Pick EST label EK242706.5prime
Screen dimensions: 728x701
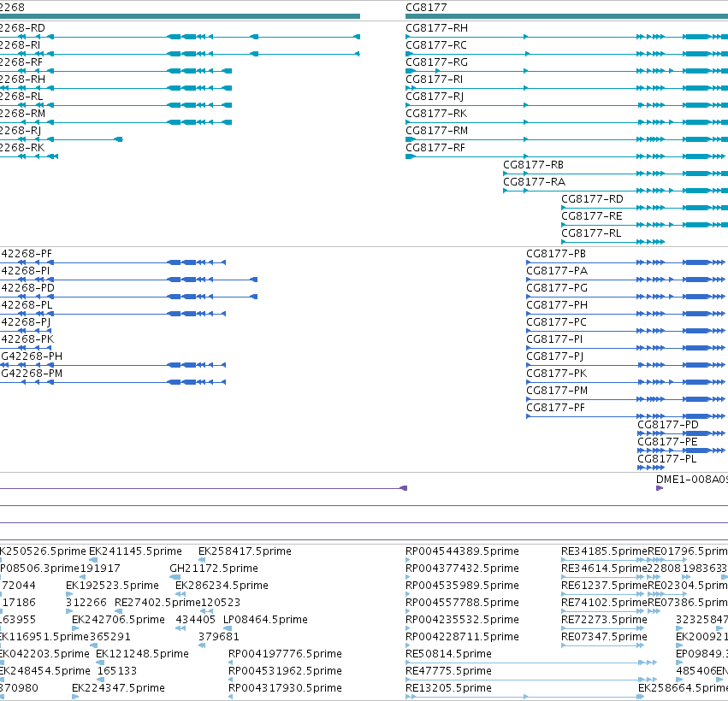(x=118, y=621)
